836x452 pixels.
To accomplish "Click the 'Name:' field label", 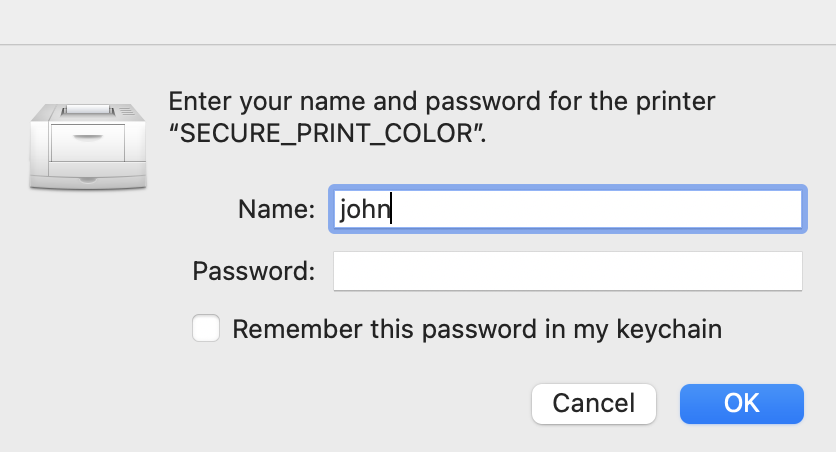I will click(276, 209).
